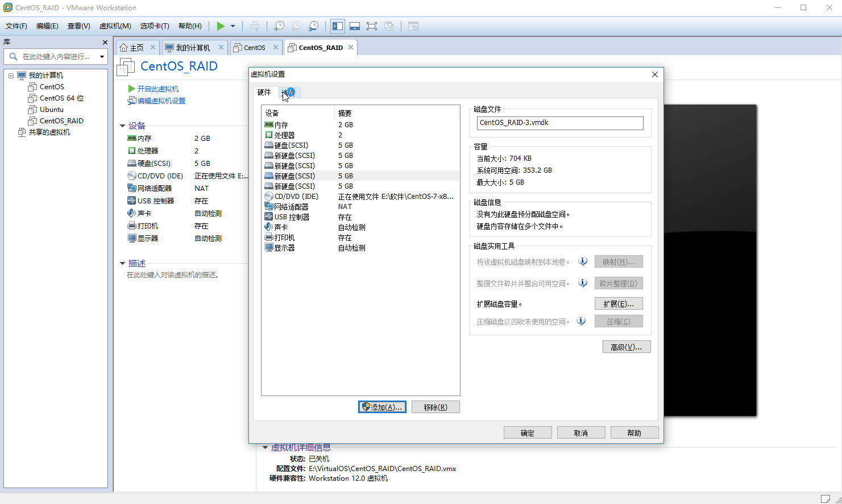Select CD/DVD (IDE) in the dialog device list
Viewport: 842px width, 504px height.
pyautogui.click(x=360, y=197)
